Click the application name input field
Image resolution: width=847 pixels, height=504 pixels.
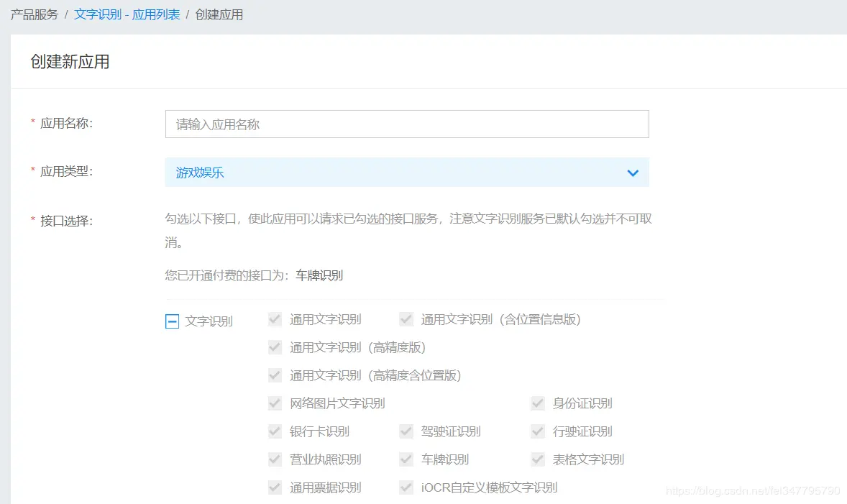(x=406, y=124)
